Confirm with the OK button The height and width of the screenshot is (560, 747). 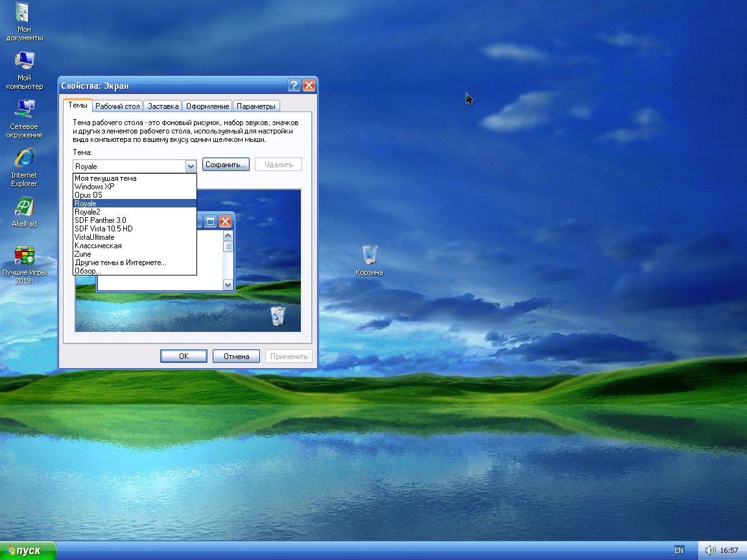click(x=184, y=355)
